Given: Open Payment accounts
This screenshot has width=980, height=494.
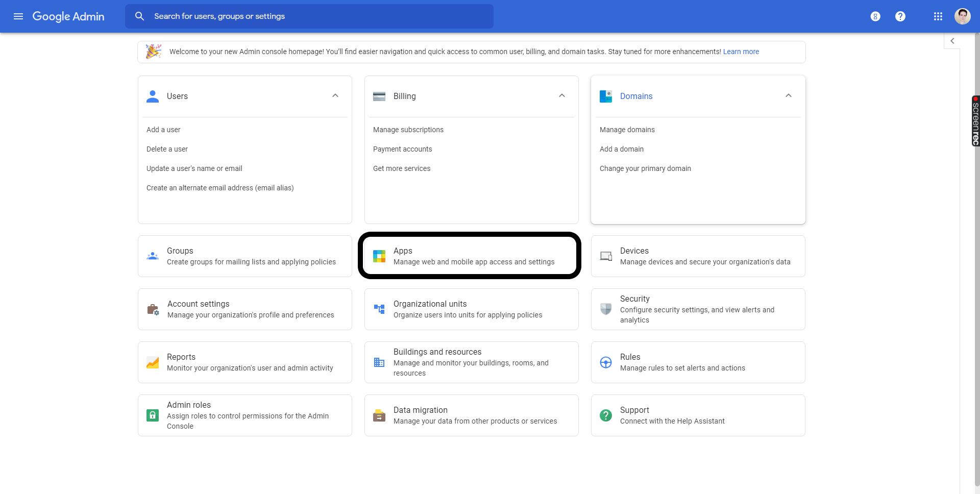Looking at the screenshot, I should (402, 149).
